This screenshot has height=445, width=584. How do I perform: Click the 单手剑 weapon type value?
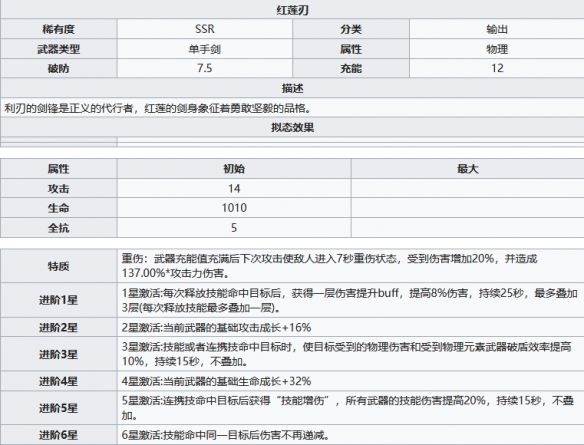coord(204,49)
